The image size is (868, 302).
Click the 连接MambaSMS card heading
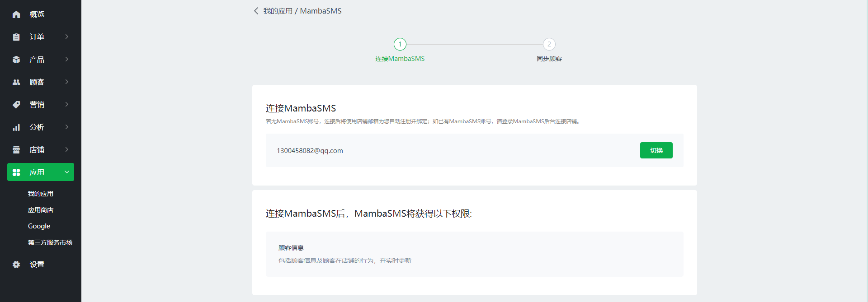pos(301,108)
